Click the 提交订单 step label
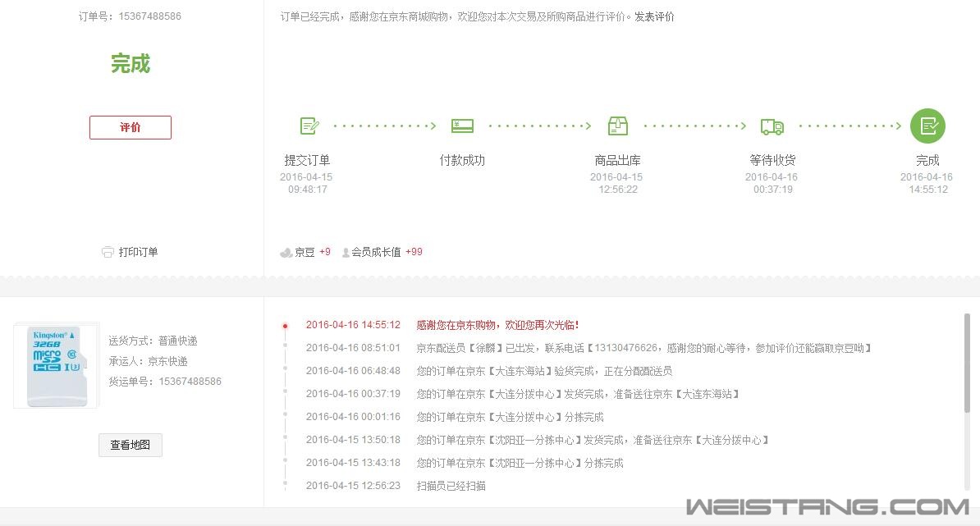 click(x=307, y=161)
